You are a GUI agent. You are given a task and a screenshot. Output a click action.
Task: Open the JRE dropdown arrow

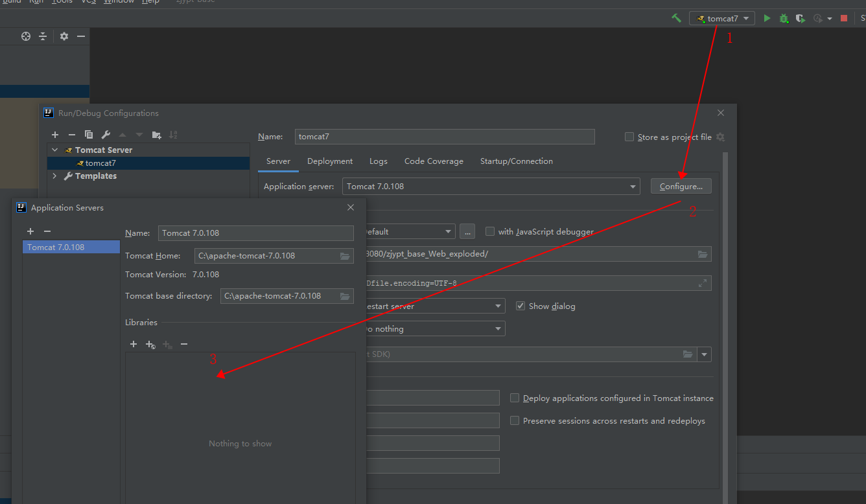705,354
